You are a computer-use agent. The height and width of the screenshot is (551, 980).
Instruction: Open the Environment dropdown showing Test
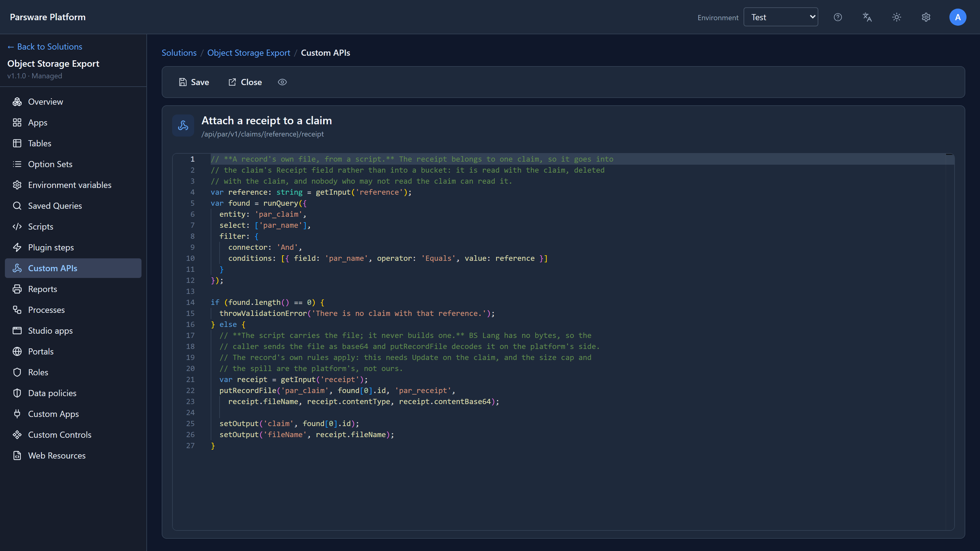point(781,17)
